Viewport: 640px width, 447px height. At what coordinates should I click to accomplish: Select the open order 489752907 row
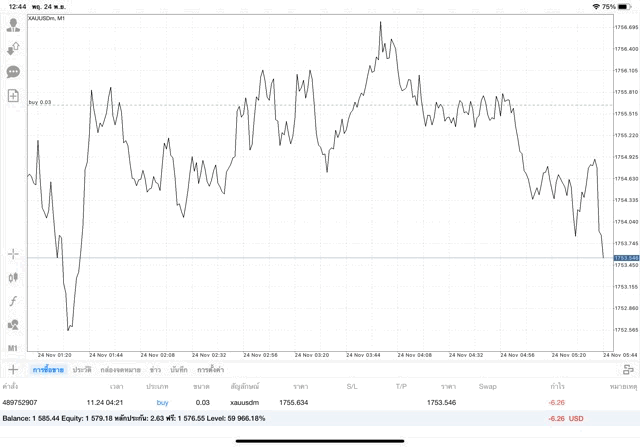300,402
